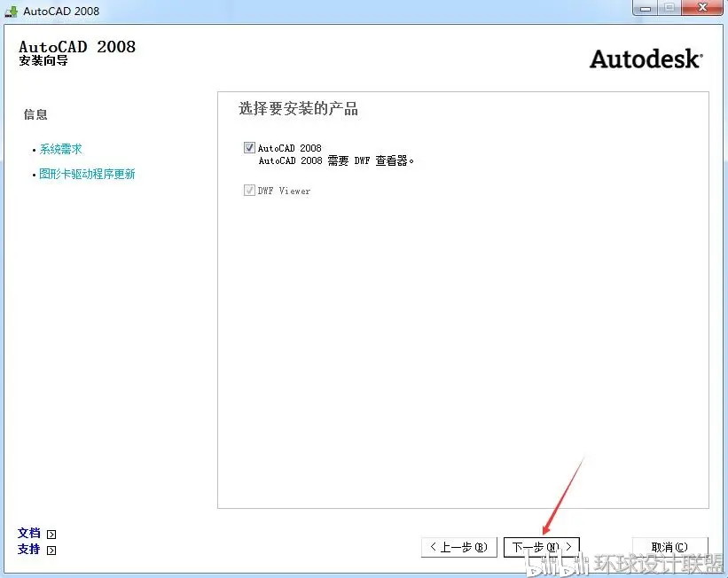Click the AutoCAD installer icon in the title bar
Viewport: 728px width, 578px height.
12,11
